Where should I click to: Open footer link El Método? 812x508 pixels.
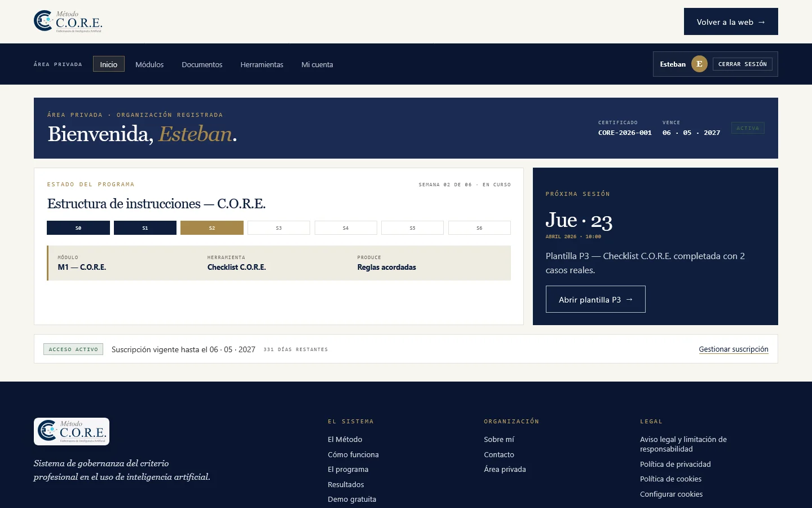(345, 439)
